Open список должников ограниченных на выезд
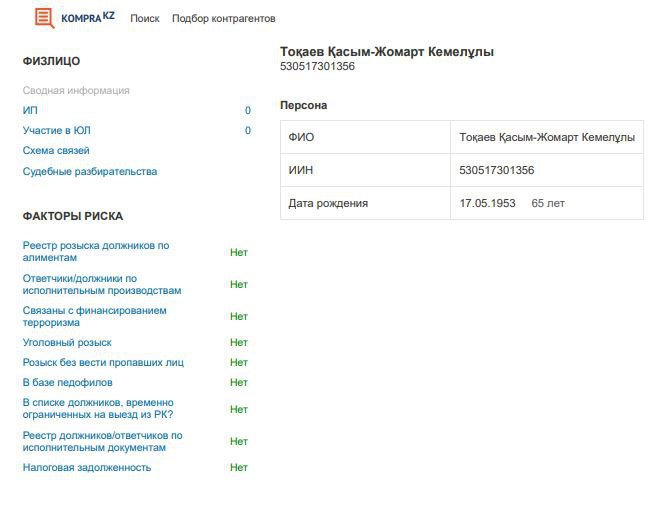The width and height of the screenshot is (666, 508). 98,409
